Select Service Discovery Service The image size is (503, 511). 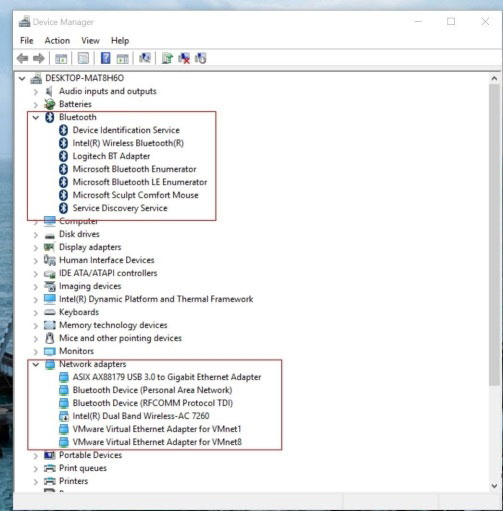pyautogui.click(x=120, y=208)
